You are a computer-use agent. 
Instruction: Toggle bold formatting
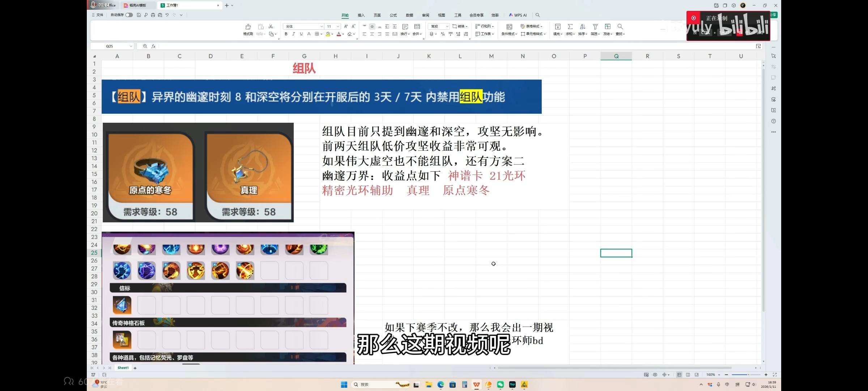(x=286, y=34)
